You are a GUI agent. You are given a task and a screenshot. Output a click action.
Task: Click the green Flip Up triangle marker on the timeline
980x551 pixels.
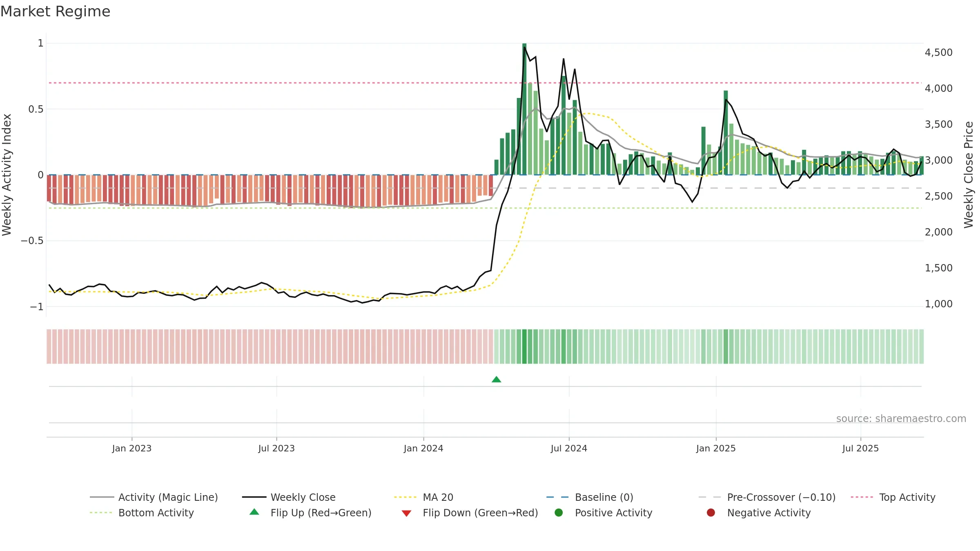497,380
